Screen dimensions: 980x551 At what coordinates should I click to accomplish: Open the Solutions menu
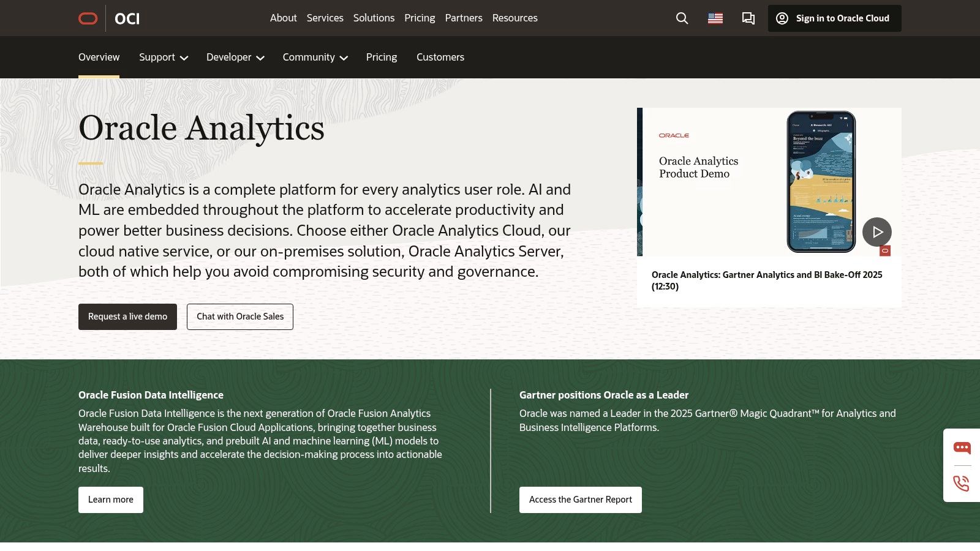click(x=374, y=18)
